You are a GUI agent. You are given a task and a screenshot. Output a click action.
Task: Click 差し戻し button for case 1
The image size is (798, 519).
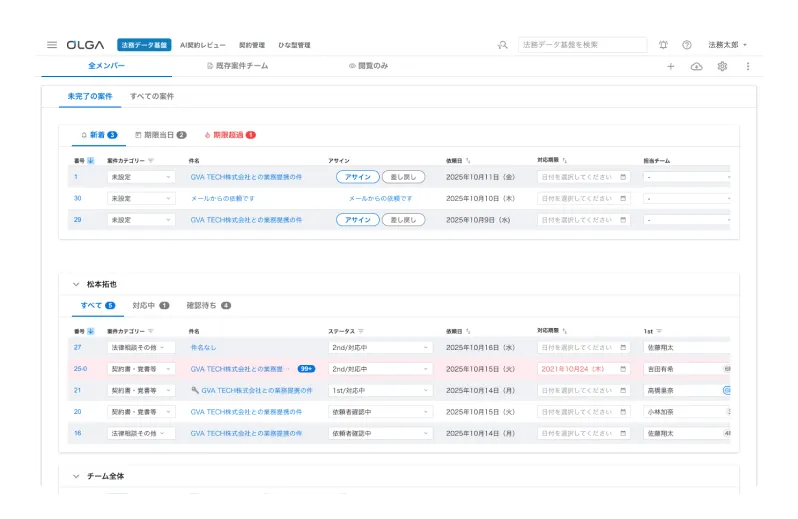[403, 177]
